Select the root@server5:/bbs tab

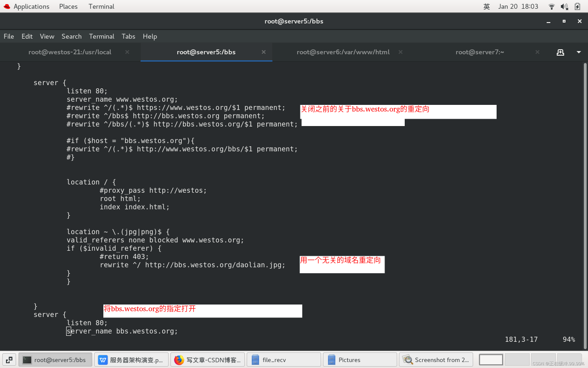(206, 52)
